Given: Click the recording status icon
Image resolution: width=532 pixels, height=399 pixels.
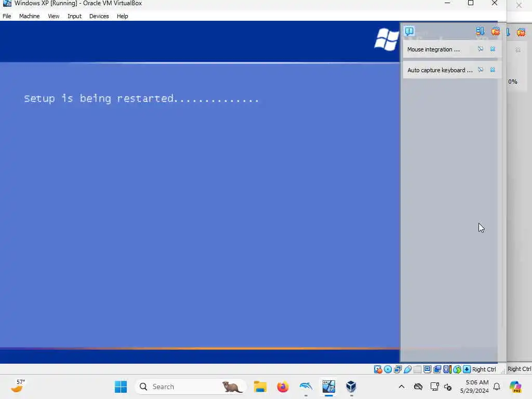Looking at the screenshot, I should point(437,369).
